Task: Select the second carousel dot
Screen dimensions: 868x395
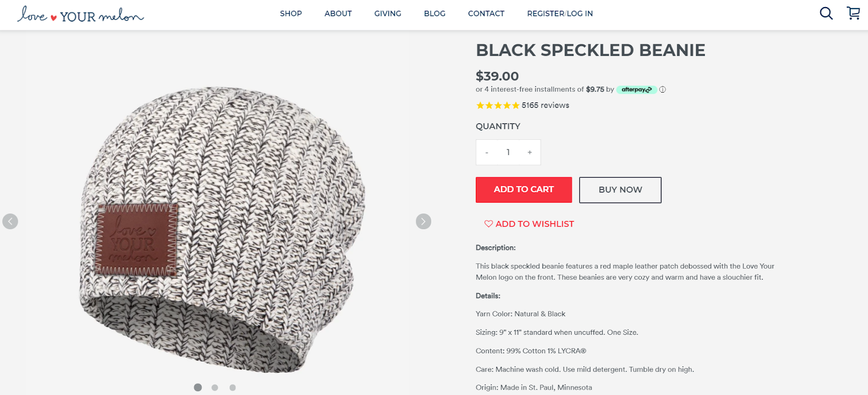Action: tap(215, 387)
